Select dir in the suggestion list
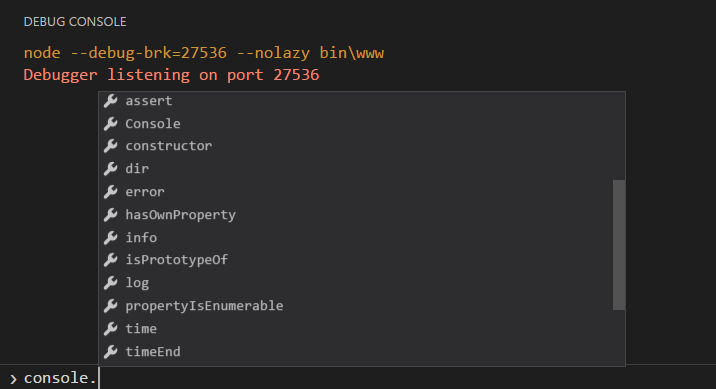 (356, 169)
